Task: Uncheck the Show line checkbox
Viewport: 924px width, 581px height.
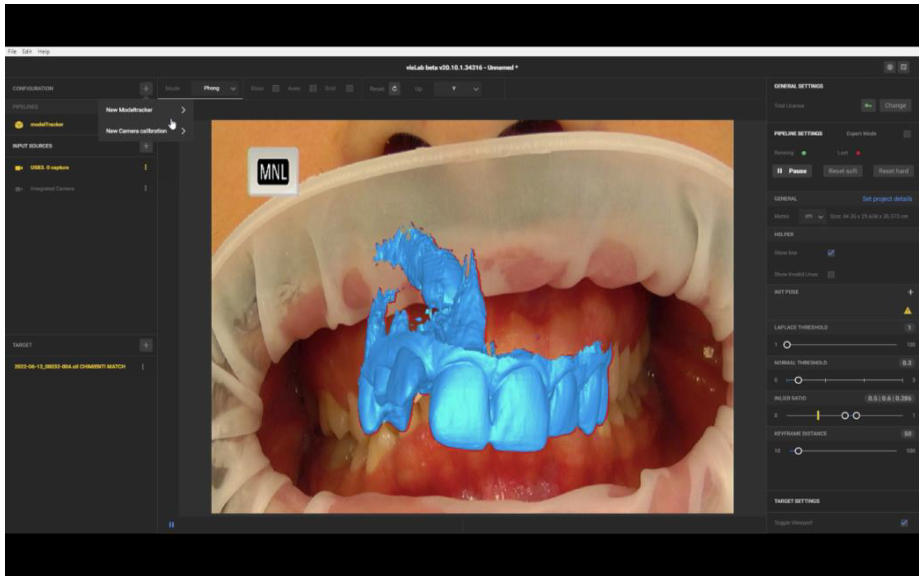Action: pos(831,253)
